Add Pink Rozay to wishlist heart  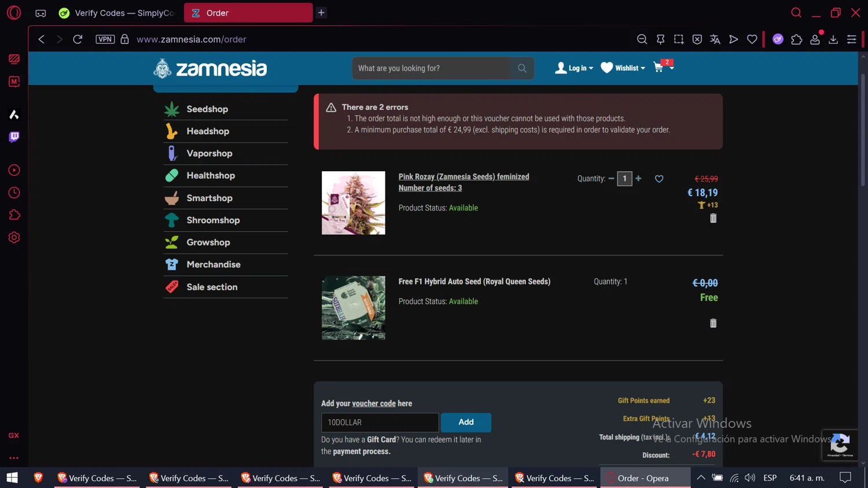pos(659,179)
